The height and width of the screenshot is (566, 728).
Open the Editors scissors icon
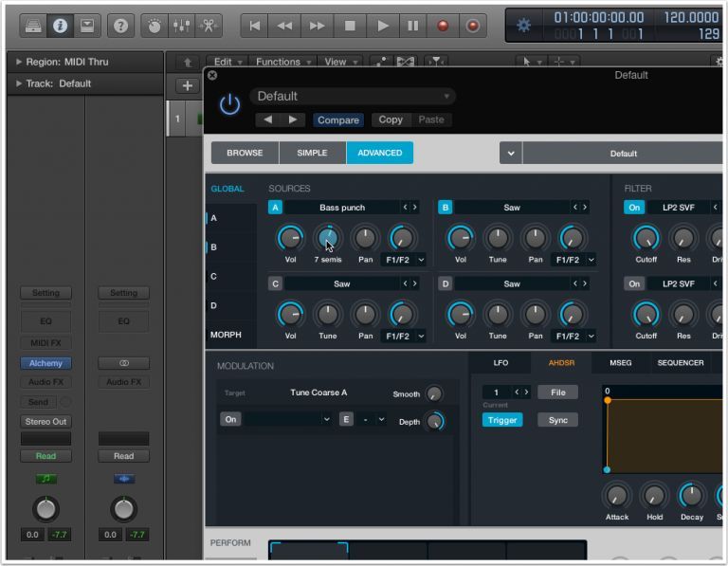coord(209,26)
